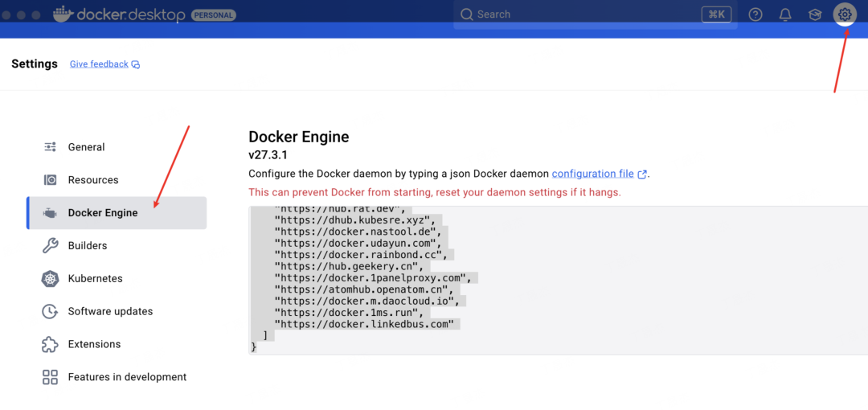Click the line "https://docker.m.daocloud.io"
Image resolution: width=868 pixels, height=410 pixels.
pos(367,301)
